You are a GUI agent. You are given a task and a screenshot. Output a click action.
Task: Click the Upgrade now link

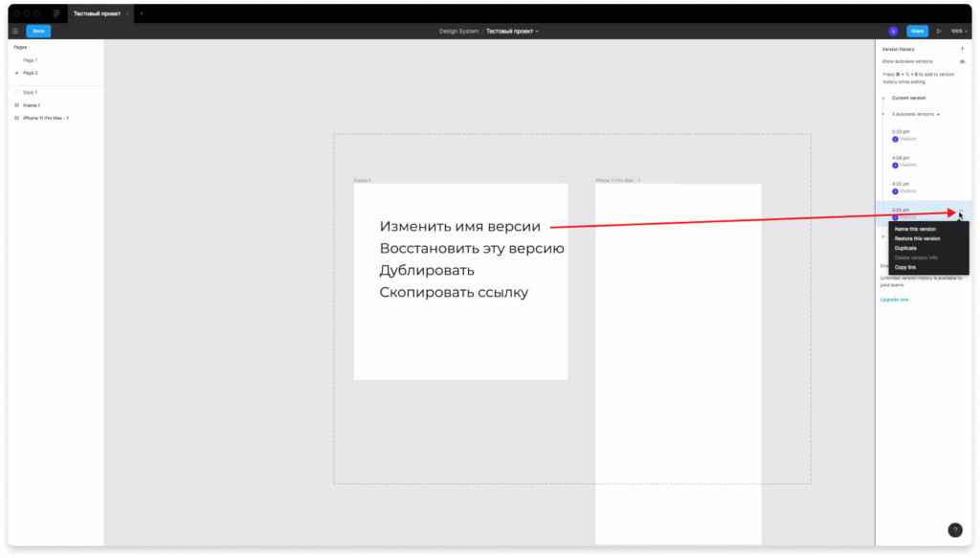click(894, 300)
